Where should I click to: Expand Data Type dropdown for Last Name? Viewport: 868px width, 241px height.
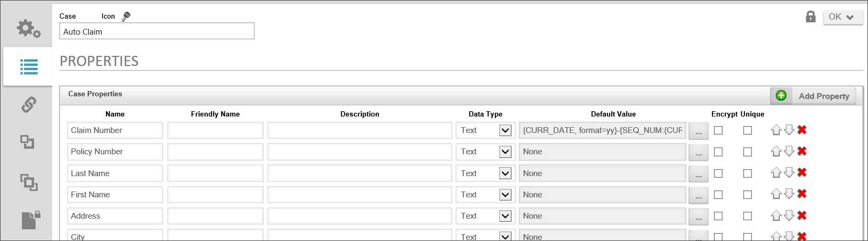pos(505,173)
